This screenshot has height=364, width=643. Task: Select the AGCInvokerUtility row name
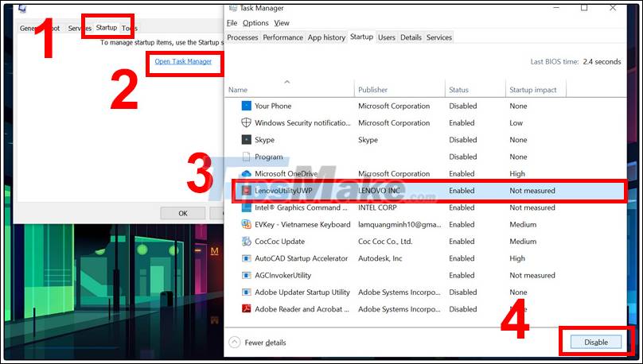coord(283,275)
